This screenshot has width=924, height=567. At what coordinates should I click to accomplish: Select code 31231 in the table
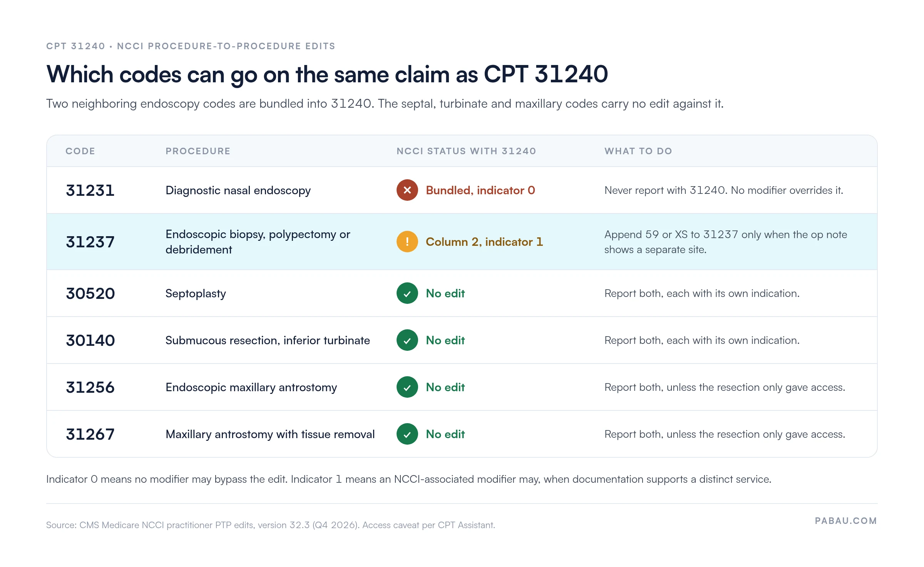[x=90, y=190]
